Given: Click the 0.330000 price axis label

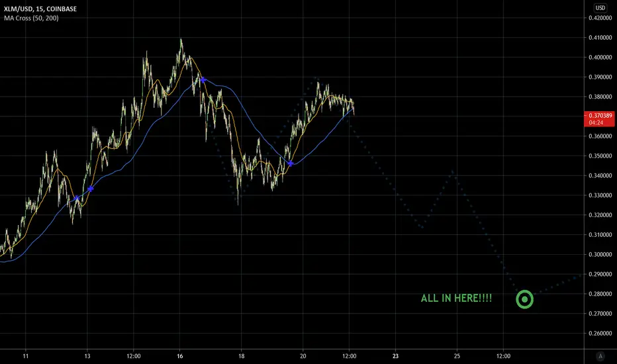Looking at the screenshot, I should tap(600, 195).
